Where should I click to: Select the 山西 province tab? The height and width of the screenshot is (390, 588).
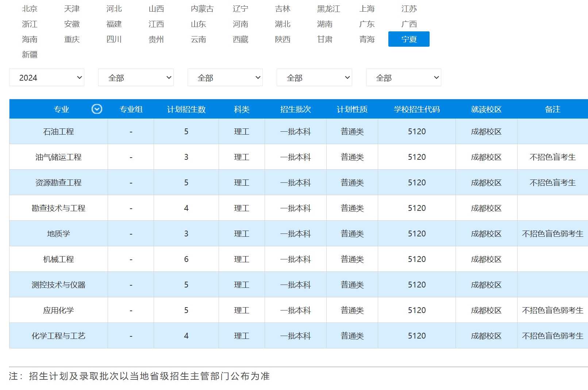tap(156, 9)
